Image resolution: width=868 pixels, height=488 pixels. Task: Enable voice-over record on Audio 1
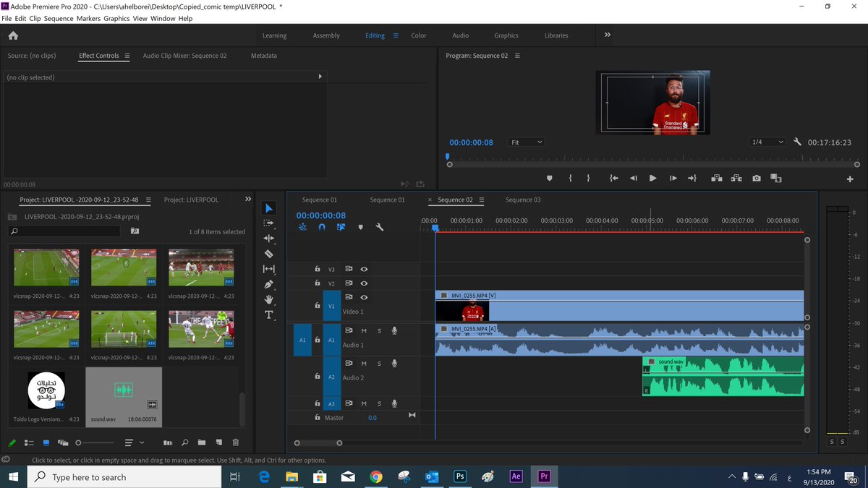tap(394, 331)
